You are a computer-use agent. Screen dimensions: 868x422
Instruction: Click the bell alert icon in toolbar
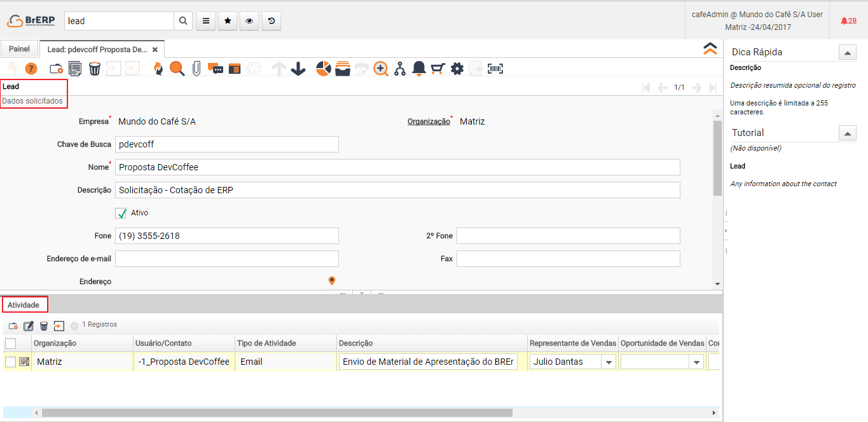(418, 69)
